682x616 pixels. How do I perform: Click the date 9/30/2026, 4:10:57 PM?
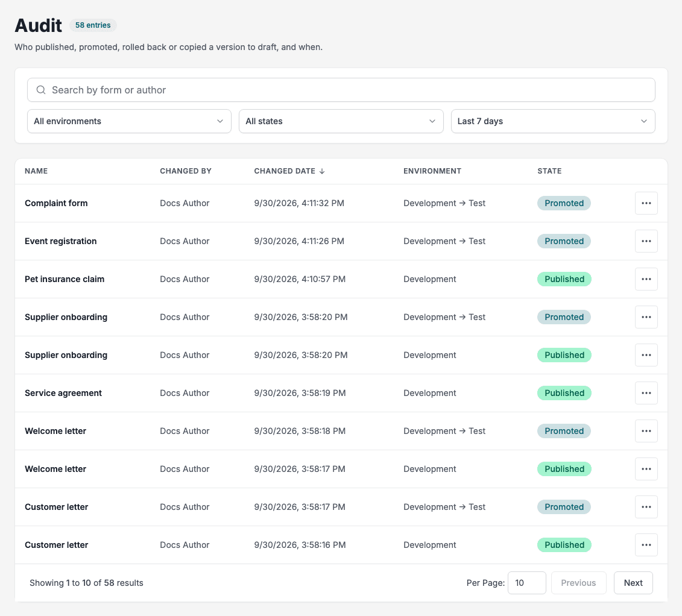click(300, 279)
